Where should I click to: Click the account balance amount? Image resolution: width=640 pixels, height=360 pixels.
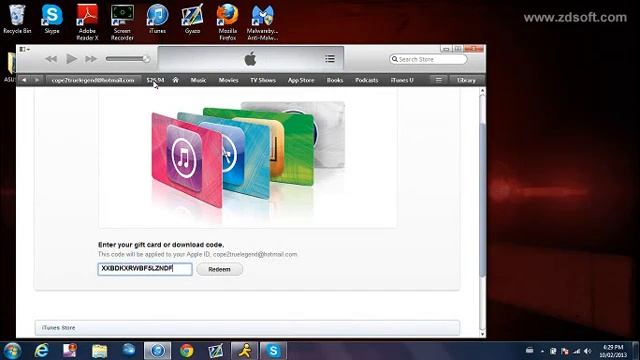coord(155,80)
